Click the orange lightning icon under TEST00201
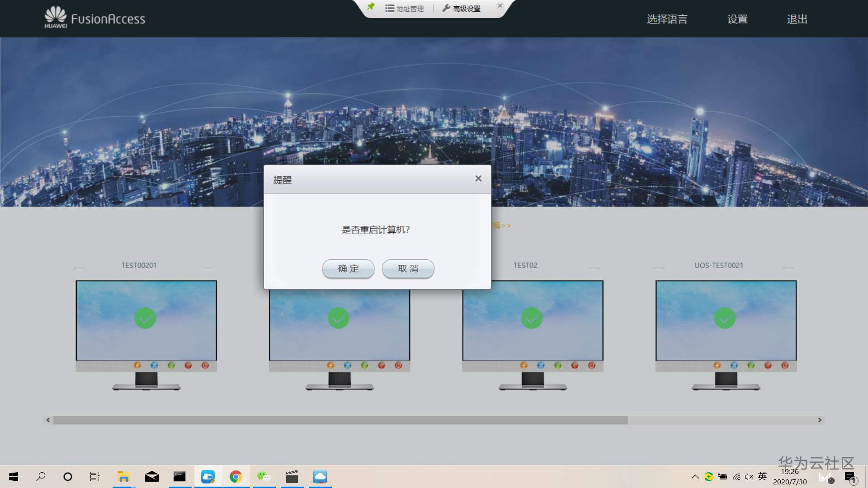Screen dimensions: 868x488 coord(137,365)
